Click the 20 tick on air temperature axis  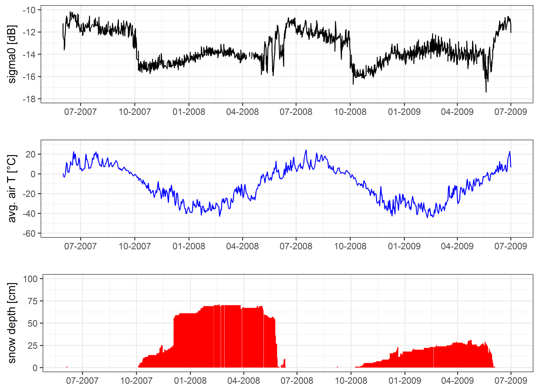click(x=31, y=154)
